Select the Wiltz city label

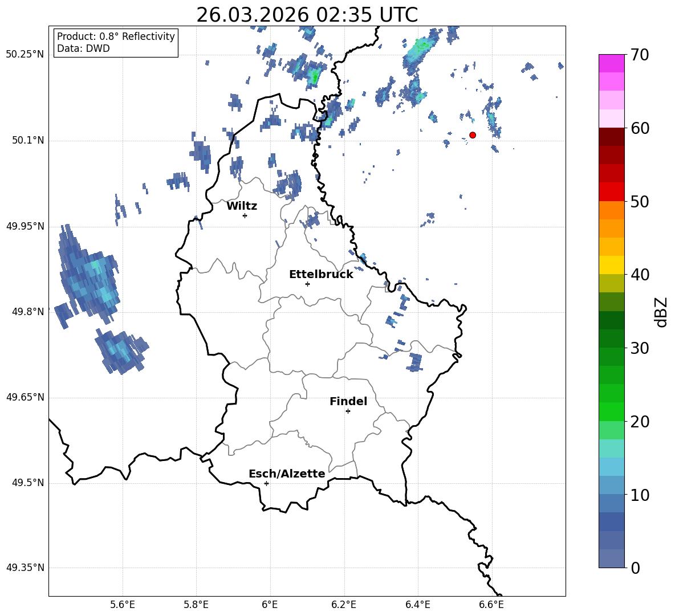click(242, 206)
